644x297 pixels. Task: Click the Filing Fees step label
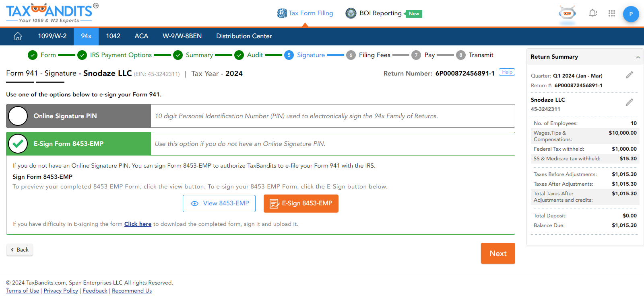click(375, 55)
